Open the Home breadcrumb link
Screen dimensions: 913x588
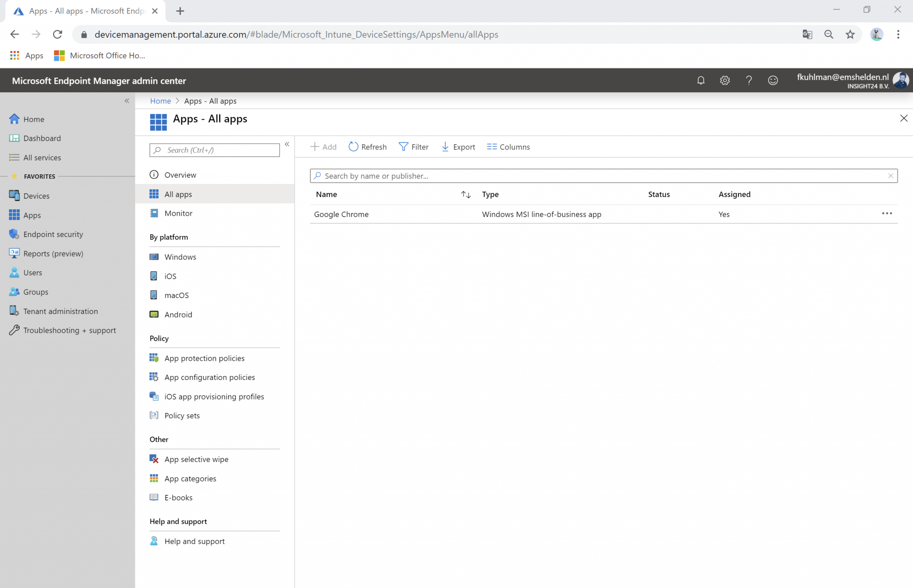(x=160, y=101)
